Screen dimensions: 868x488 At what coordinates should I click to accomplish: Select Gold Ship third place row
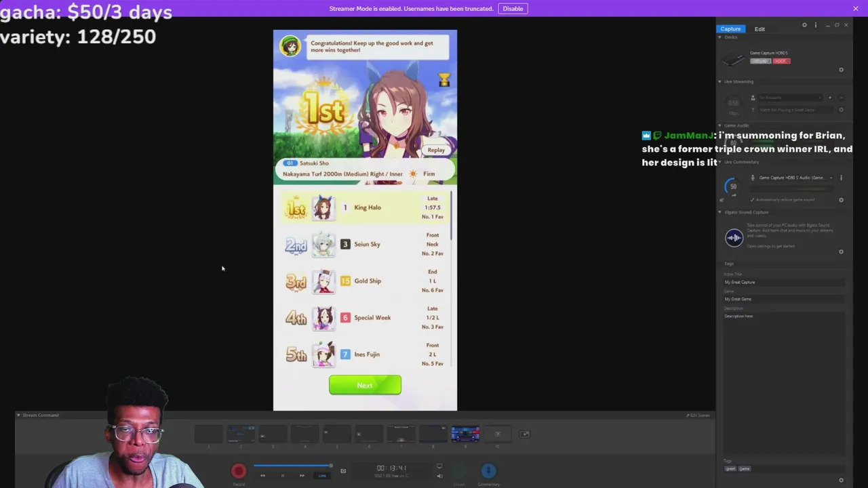365,281
